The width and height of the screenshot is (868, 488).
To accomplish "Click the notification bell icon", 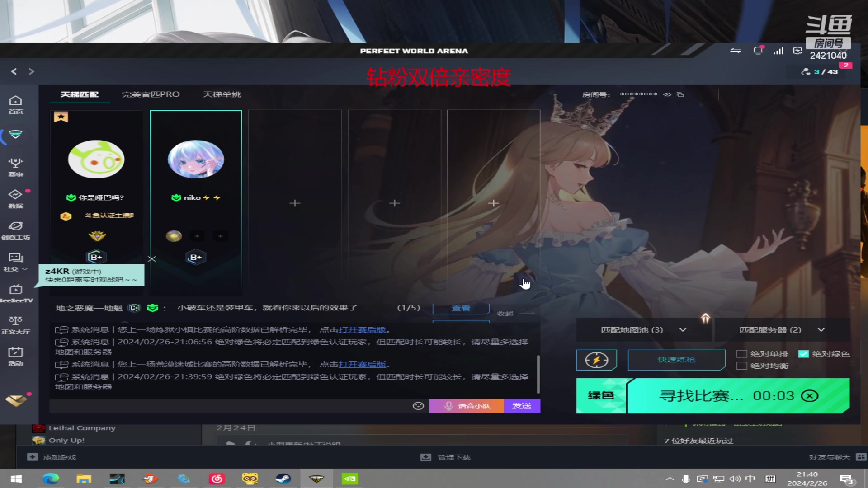I will point(758,51).
